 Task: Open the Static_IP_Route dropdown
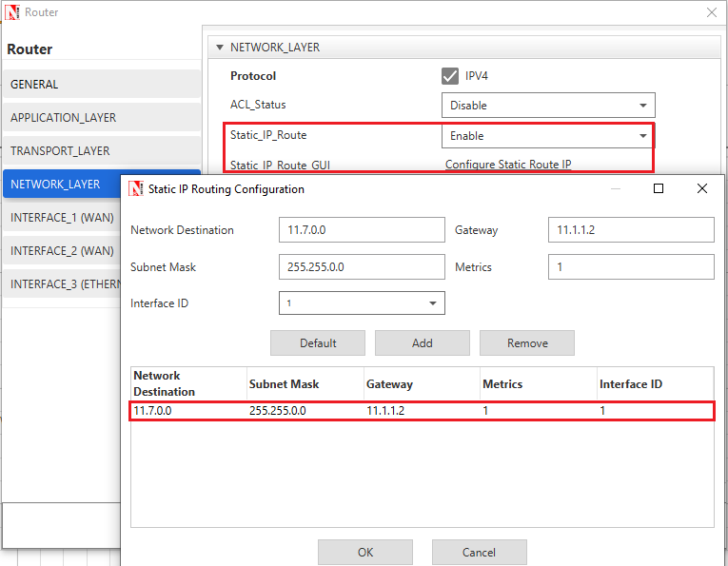pyautogui.click(x=548, y=136)
